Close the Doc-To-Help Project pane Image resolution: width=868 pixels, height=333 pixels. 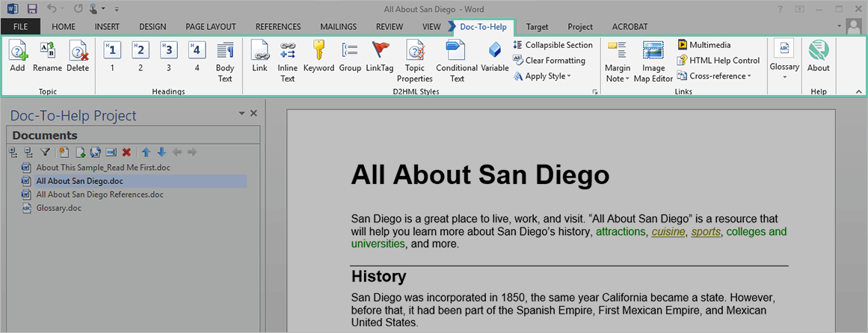pyautogui.click(x=253, y=113)
